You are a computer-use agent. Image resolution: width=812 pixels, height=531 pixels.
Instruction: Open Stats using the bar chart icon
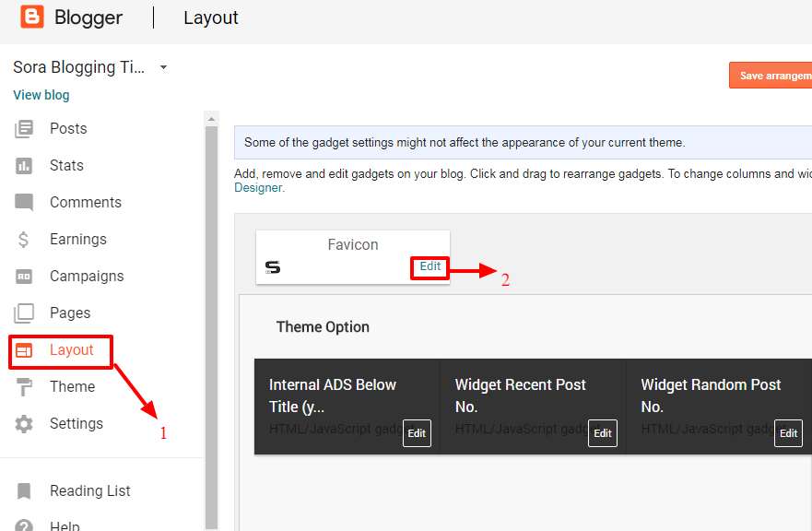pos(24,166)
